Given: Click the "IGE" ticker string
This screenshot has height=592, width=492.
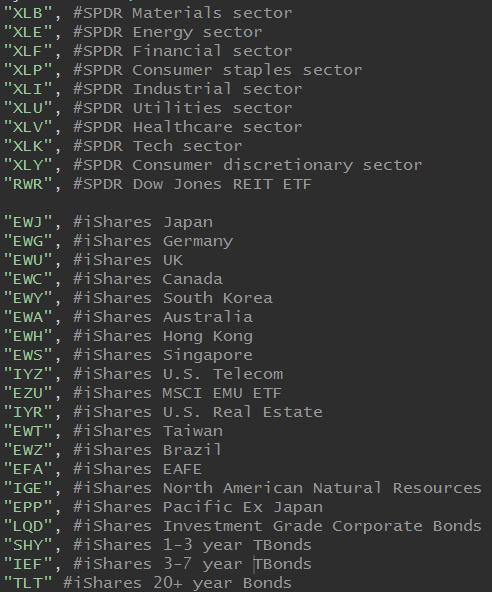Looking at the screenshot, I should (x=28, y=488).
